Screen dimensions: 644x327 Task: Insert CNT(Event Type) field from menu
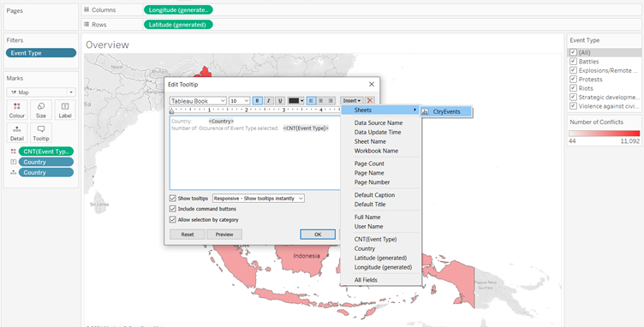pyautogui.click(x=375, y=239)
